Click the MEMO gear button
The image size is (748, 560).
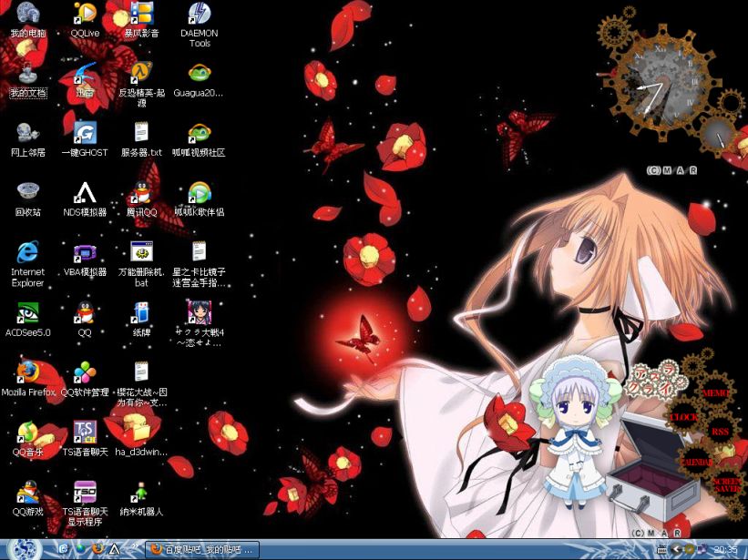pos(714,392)
